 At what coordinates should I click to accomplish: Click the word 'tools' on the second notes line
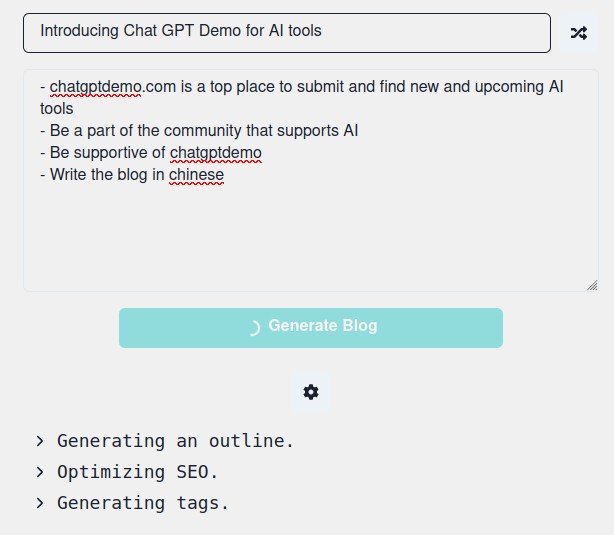tap(56, 109)
